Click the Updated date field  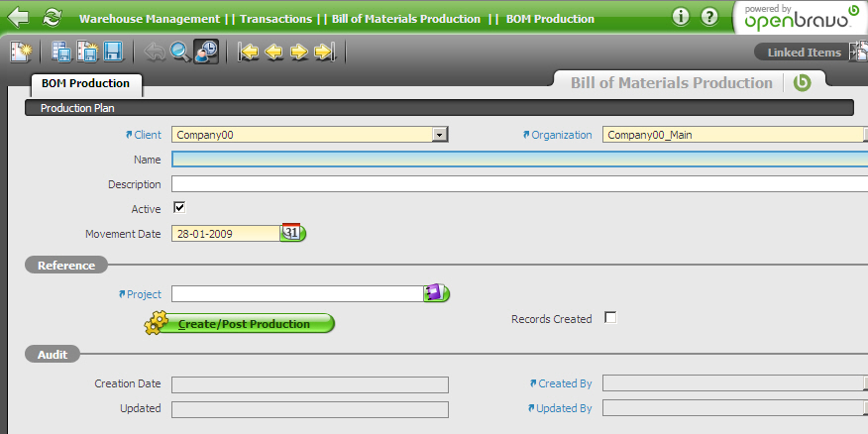pyautogui.click(x=310, y=409)
